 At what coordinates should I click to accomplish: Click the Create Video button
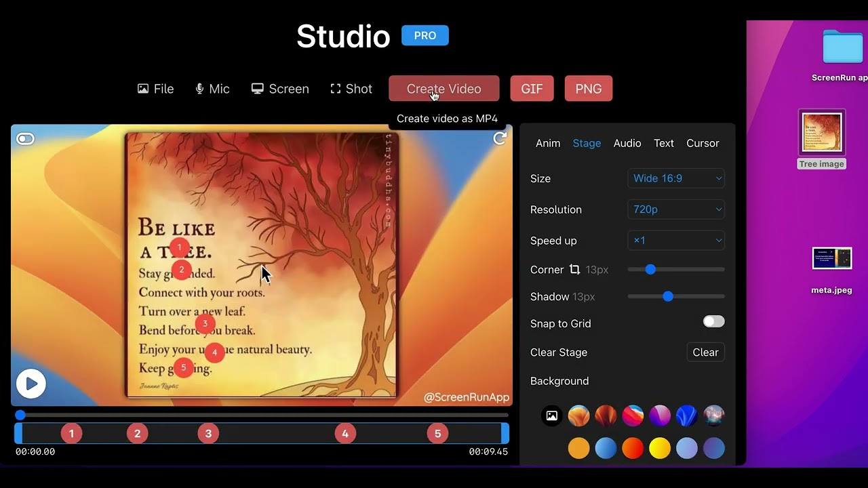444,89
